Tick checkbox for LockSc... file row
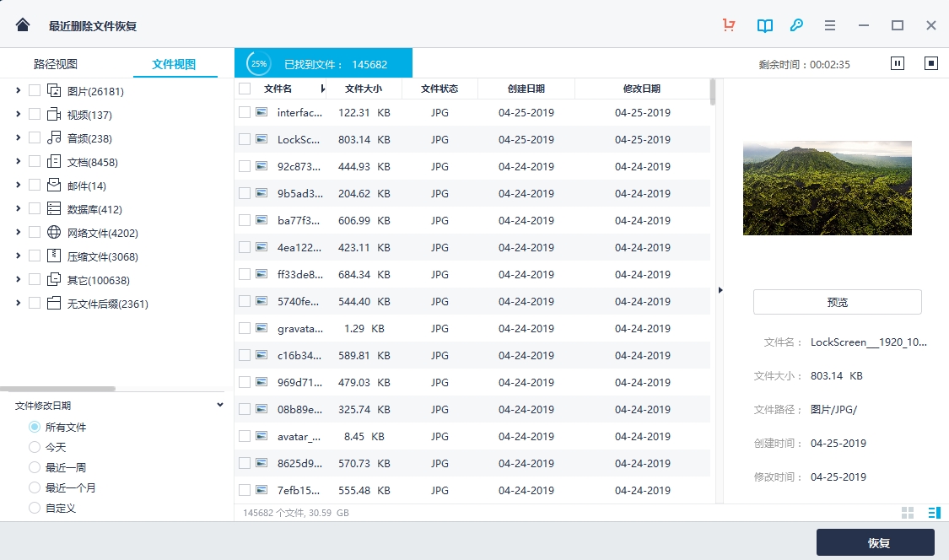This screenshot has height=560, width=949. click(x=245, y=139)
